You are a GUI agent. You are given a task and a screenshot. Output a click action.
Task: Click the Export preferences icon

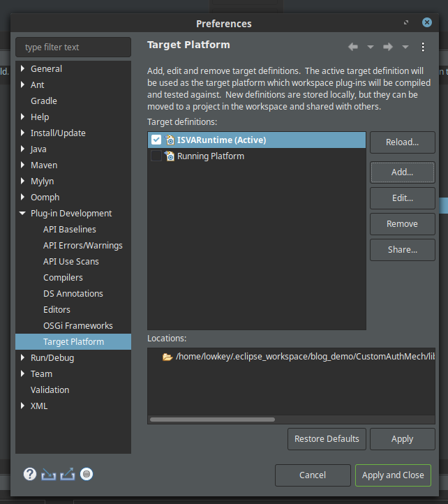[x=68, y=474]
